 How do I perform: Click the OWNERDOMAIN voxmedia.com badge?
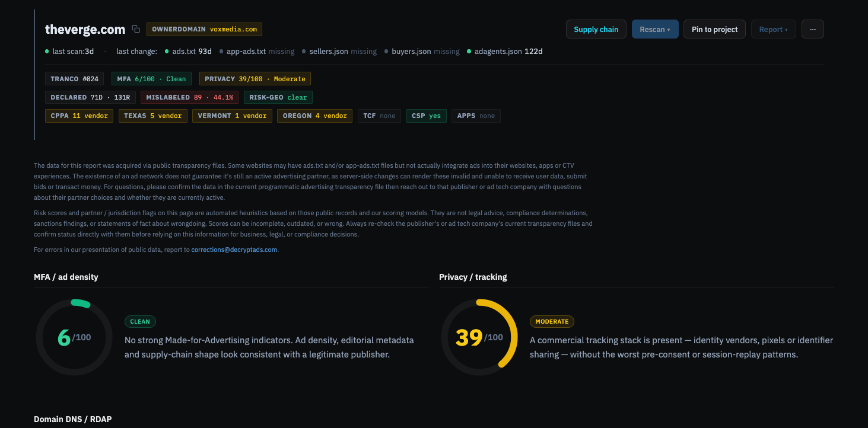point(205,29)
